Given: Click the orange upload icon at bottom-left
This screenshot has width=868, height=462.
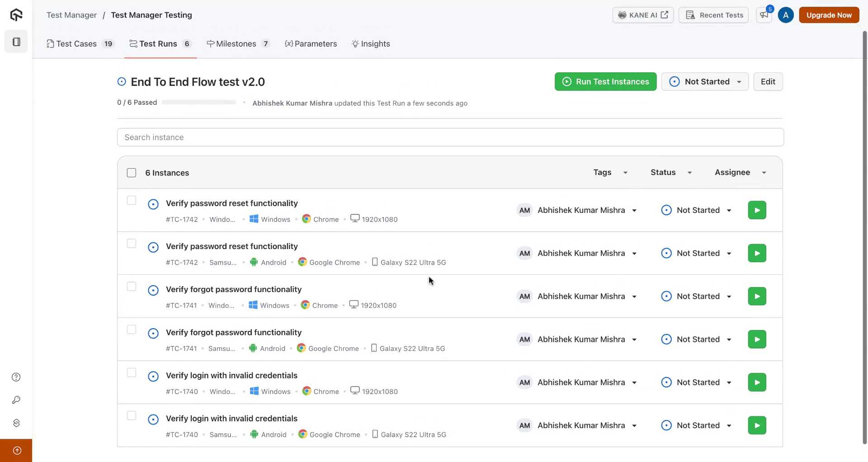Looking at the screenshot, I should [17, 450].
